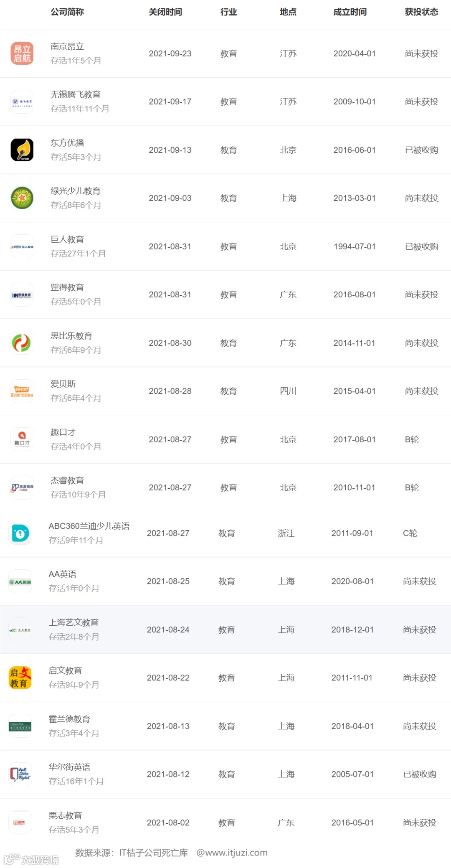Click 已被收购 status in 东方优播 row
This screenshot has width=451, height=868.
[421, 150]
